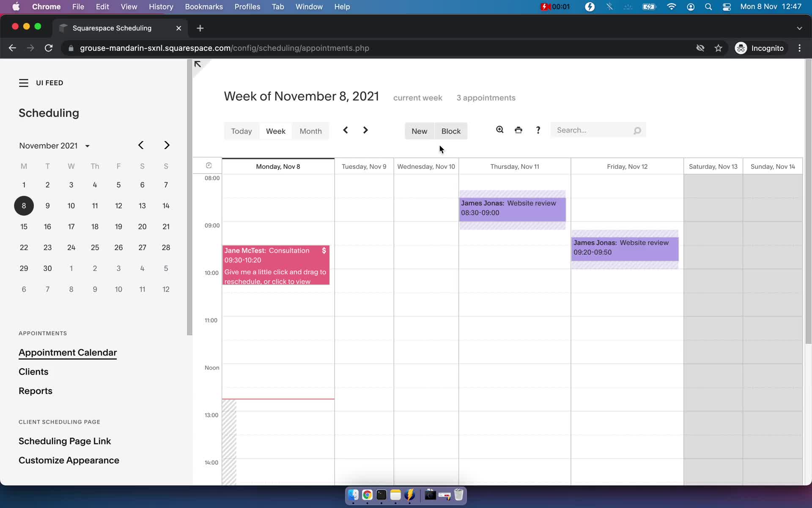Click Block to add a time block

point(451,130)
